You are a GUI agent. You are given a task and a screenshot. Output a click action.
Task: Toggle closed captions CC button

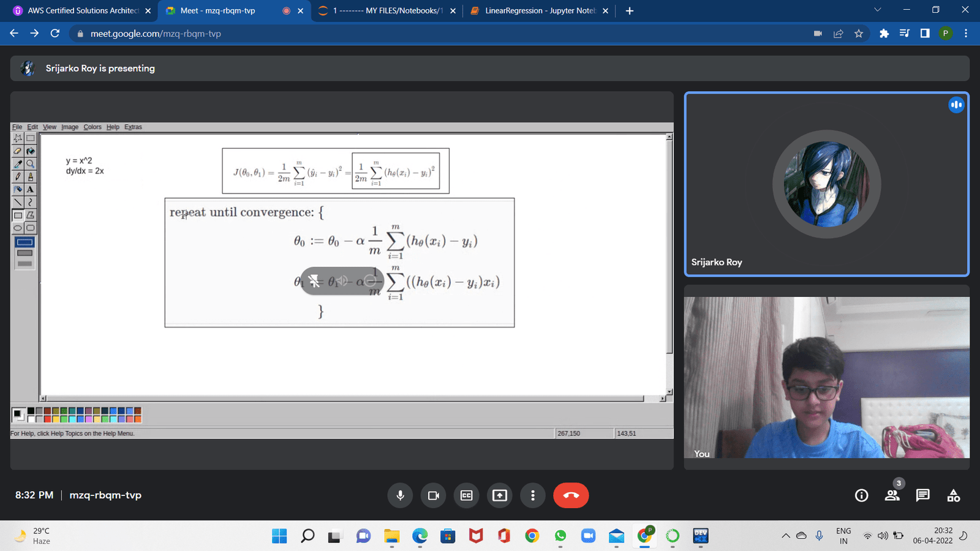(x=467, y=495)
